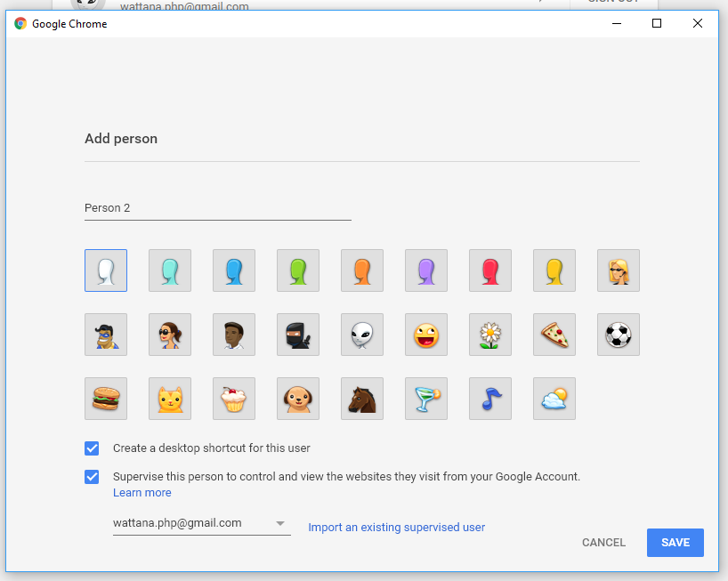
Task: Click the CANCEL button
Action: tap(603, 543)
